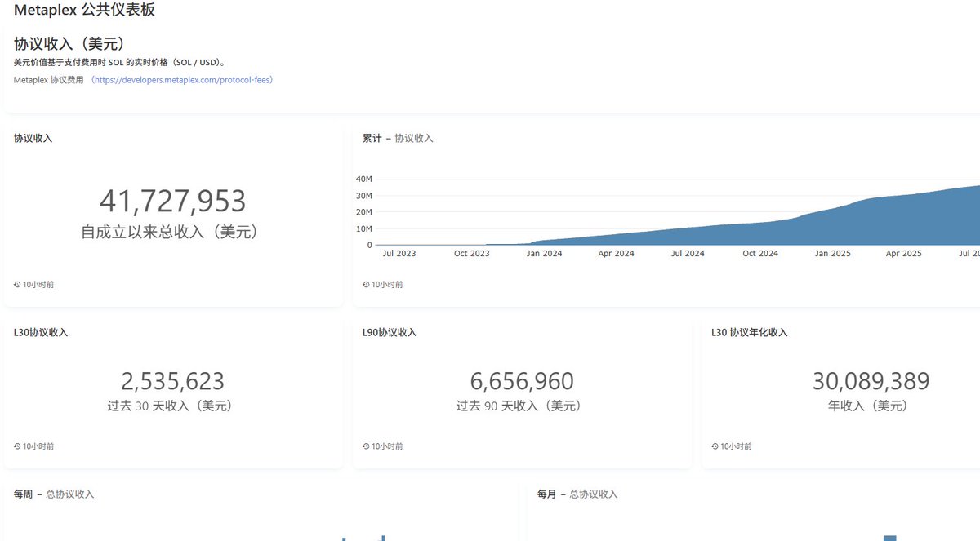Click refresh clock icon in L30 协议年化收入 card
This screenshot has height=541, width=980.
[x=715, y=446]
